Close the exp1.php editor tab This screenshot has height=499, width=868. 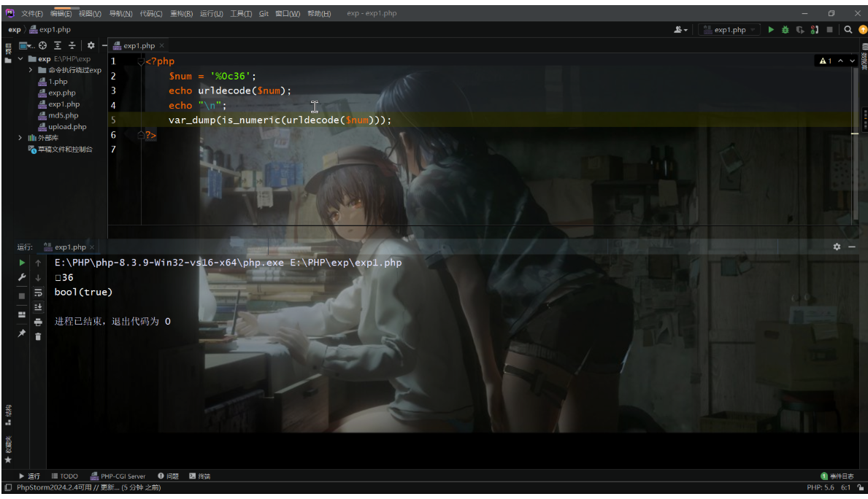pos(161,45)
